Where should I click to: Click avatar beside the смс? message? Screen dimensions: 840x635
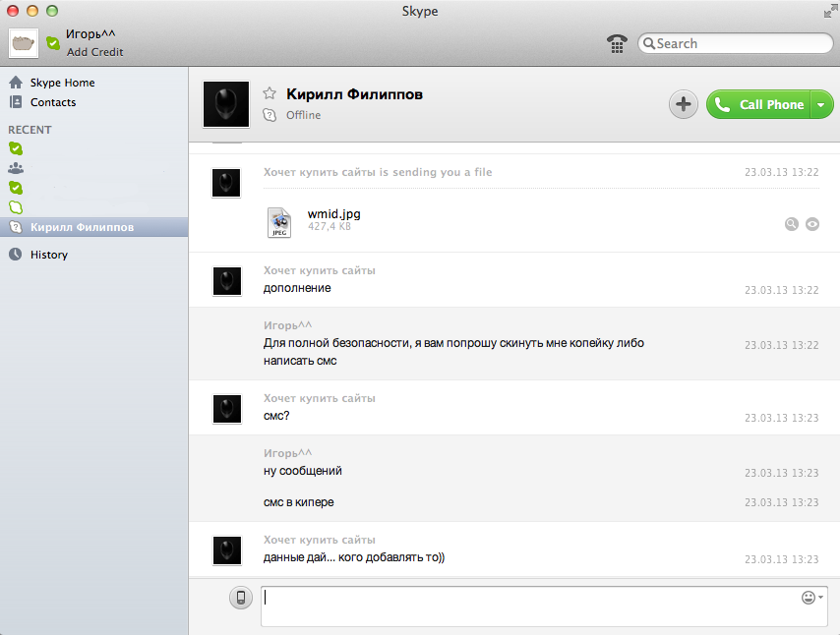click(x=226, y=409)
